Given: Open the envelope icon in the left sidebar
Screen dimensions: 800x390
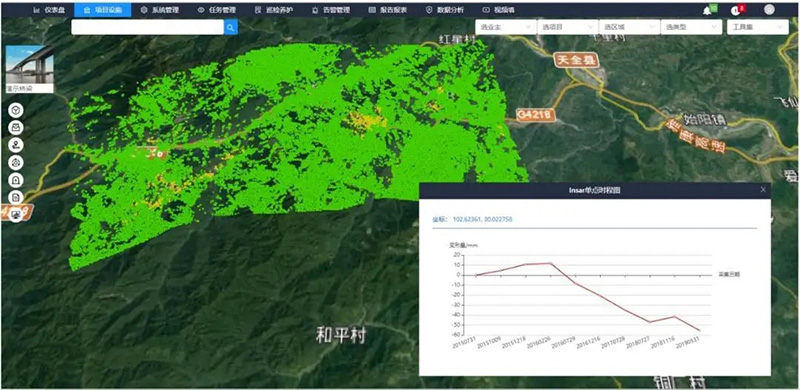Looking at the screenshot, I should (16, 128).
